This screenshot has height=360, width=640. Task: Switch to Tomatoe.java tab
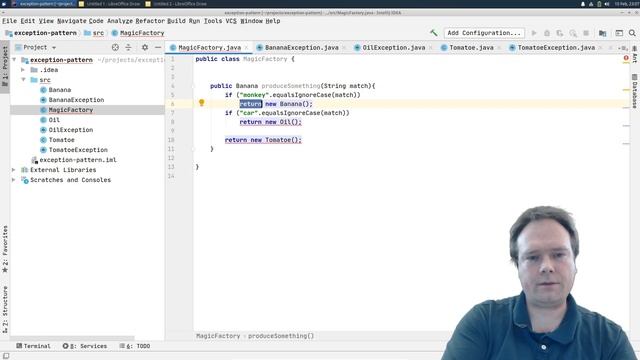pyautogui.click(x=471, y=48)
